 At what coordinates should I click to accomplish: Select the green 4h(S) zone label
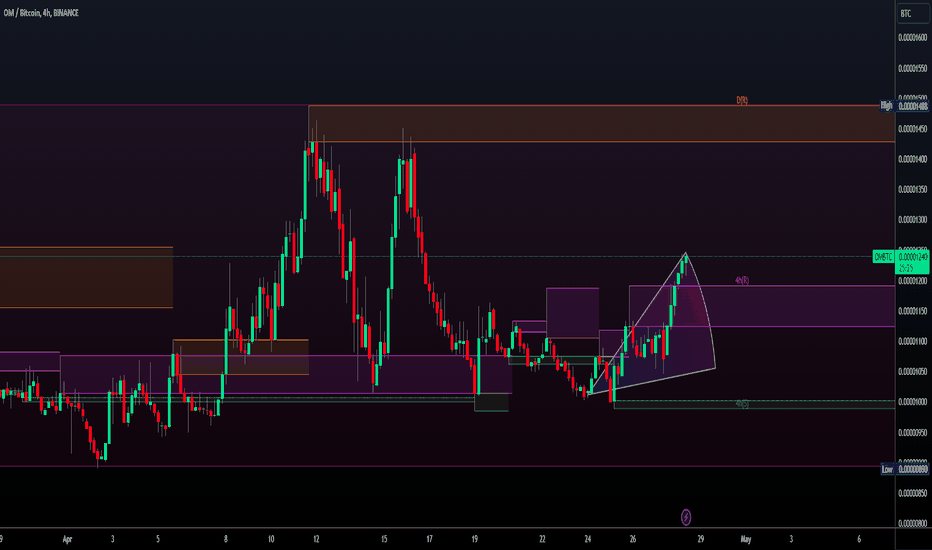pyautogui.click(x=742, y=404)
